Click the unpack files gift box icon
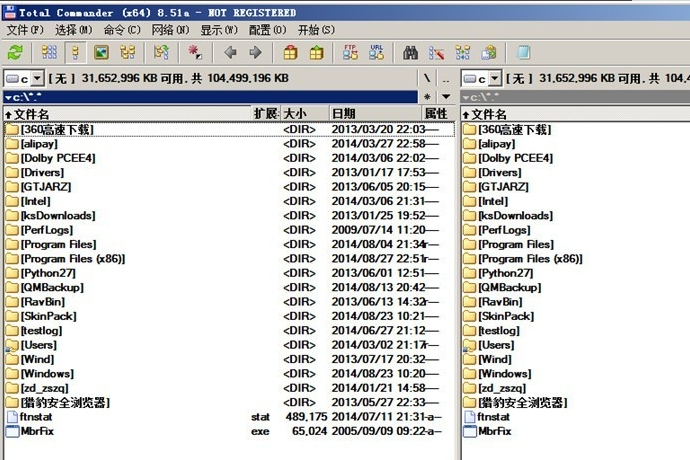 (316, 53)
